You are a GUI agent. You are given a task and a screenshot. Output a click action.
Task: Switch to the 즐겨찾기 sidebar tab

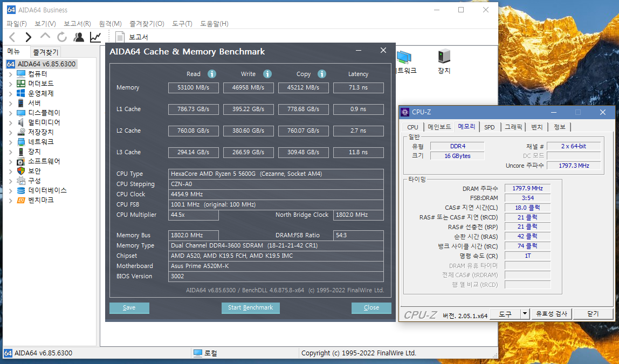pyautogui.click(x=46, y=52)
